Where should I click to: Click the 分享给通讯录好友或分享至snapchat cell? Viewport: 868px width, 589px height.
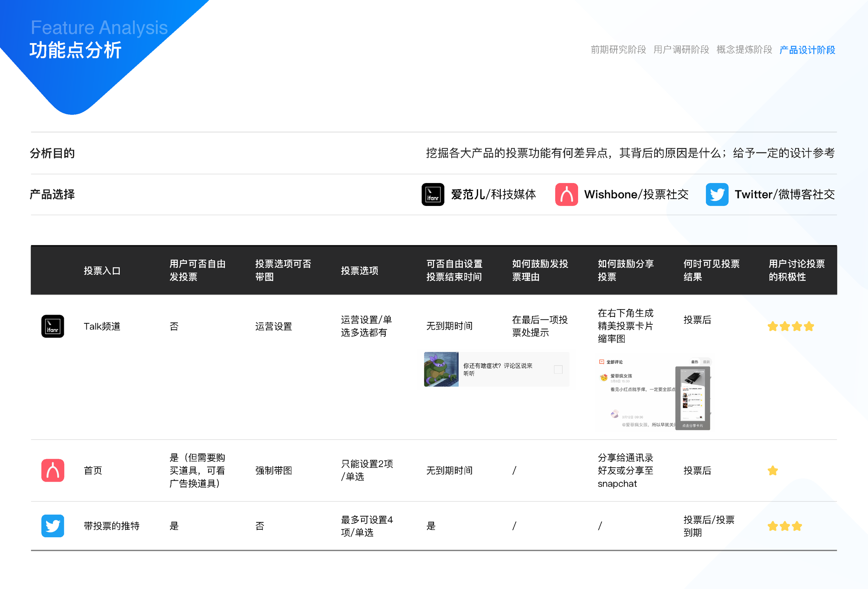click(x=626, y=471)
